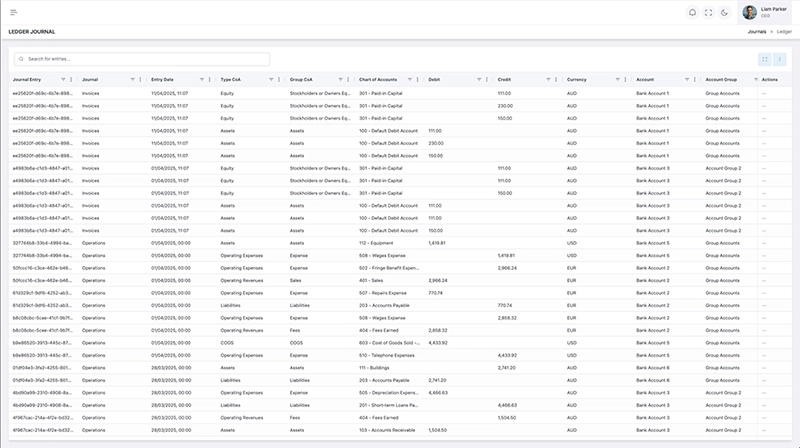The width and height of the screenshot is (800, 448).
Task: Select the 4,433.92 debit value
Action: pos(438,343)
